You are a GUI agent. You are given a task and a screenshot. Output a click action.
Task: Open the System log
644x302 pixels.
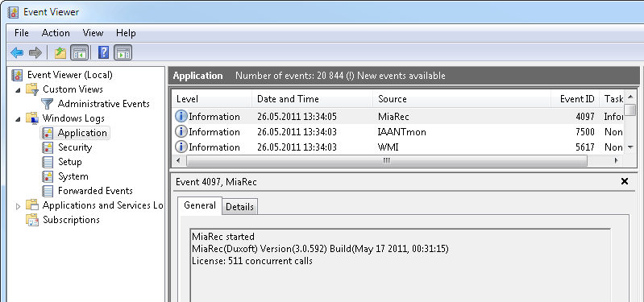click(x=73, y=176)
